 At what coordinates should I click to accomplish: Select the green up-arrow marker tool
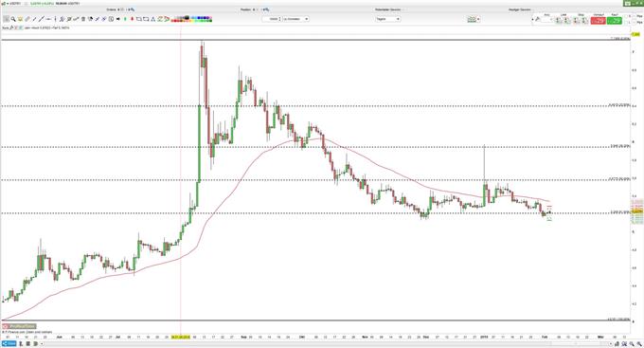click(125, 19)
